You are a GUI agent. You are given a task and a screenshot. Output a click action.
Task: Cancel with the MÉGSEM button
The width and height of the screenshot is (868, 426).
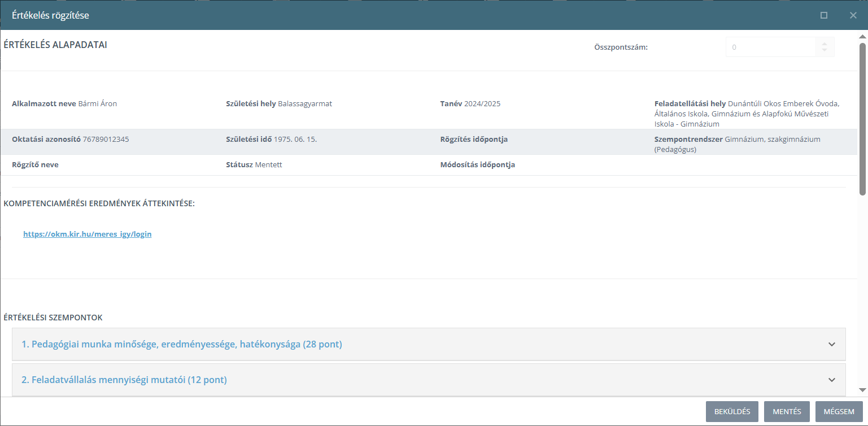click(839, 411)
